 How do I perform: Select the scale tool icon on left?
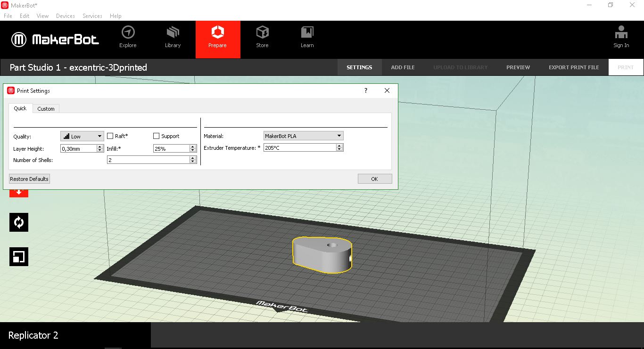pyautogui.click(x=19, y=257)
